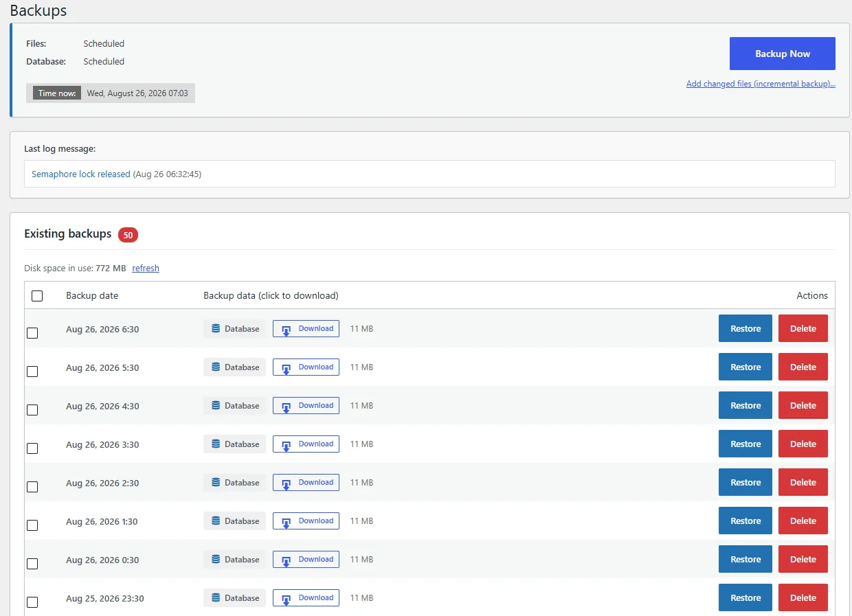Click database icon in the 6:30 backup row
This screenshot has height=616, width=852.
[216, 329]
